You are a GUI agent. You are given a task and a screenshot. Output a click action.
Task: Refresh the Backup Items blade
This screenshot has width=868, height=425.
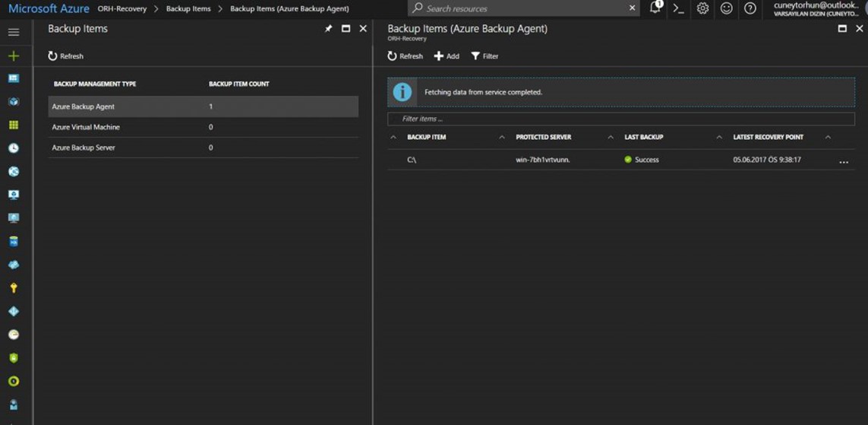66,56
